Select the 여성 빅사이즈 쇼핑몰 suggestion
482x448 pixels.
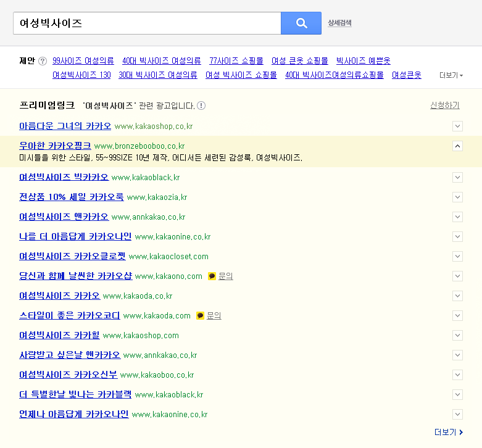coord(241,75)
